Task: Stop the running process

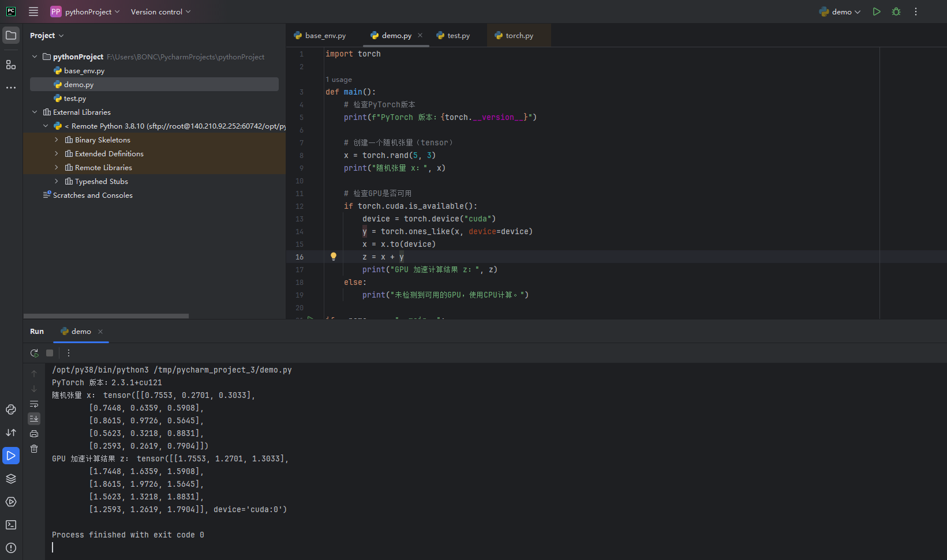Action: 50,353
